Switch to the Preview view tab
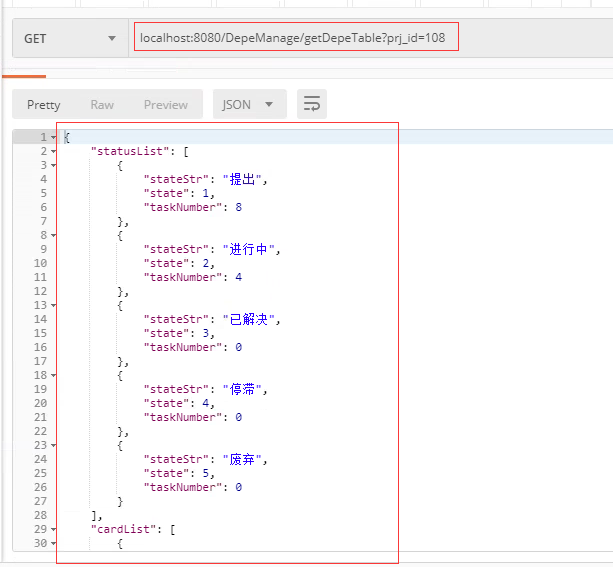 (x=166, y=105)
